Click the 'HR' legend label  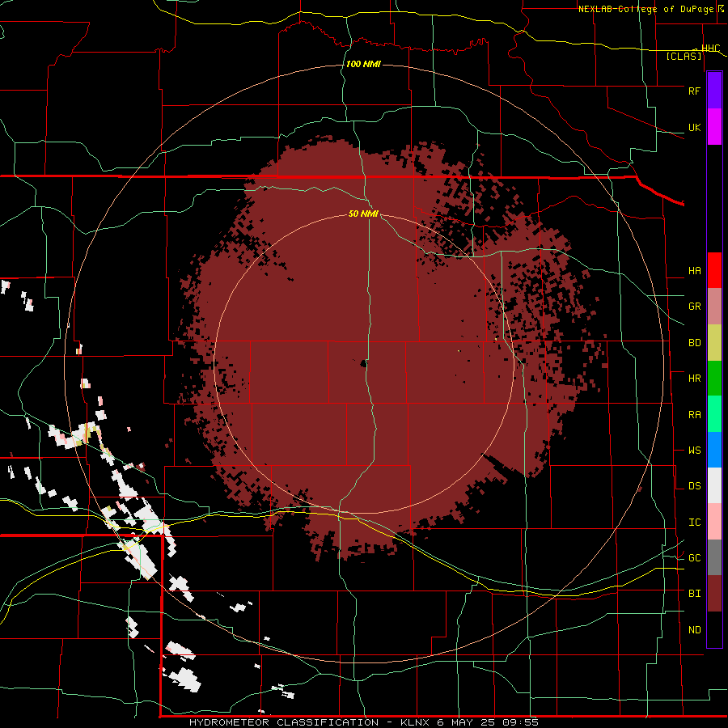click(694, 379)
